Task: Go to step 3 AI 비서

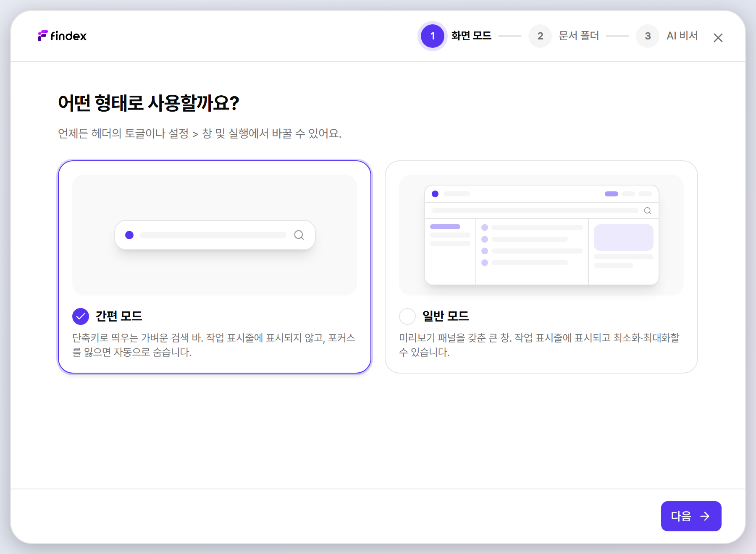Action: (x=667, y=36)
